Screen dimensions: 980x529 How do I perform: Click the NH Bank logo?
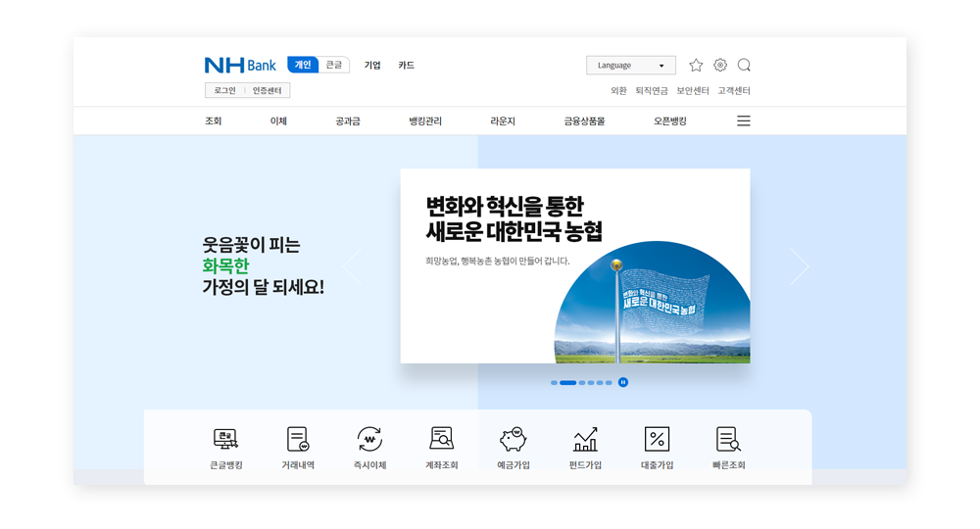(x=240, y=65)
